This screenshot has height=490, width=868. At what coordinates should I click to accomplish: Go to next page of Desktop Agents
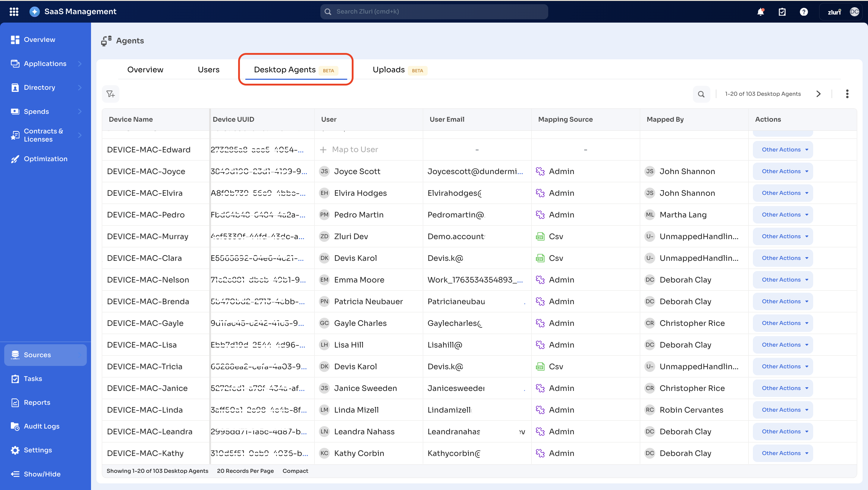point(819,94)
